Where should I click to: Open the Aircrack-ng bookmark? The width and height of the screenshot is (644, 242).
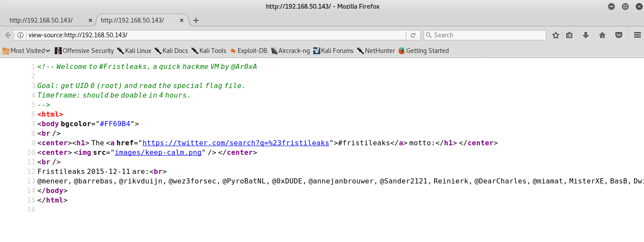coord(290,51)
